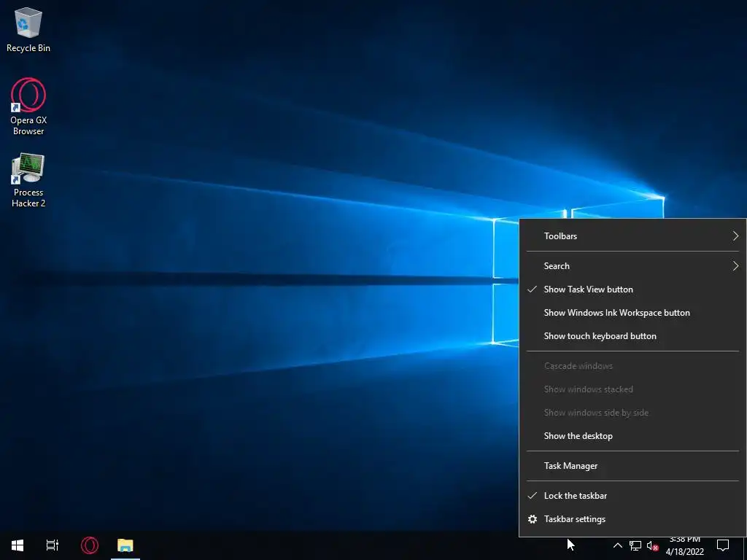
Task: Choose Show the desktop
Action: pos(632,436)
